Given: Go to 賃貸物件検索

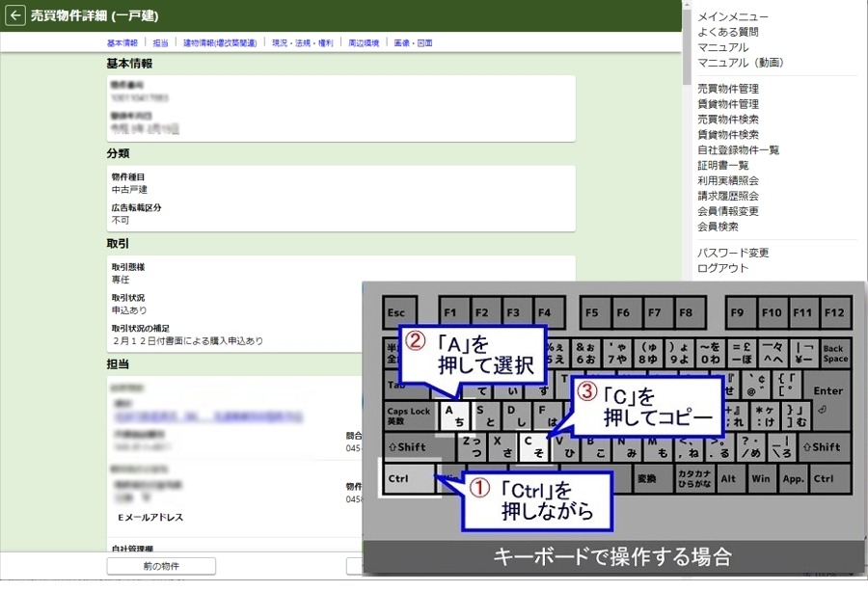Looking at the screenshot, I should tap(727, 135).
